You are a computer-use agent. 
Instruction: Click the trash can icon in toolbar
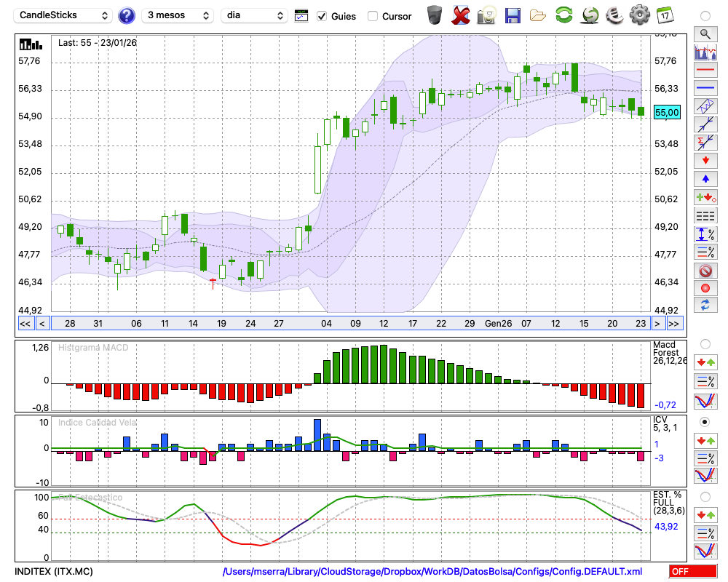pyautogui.click(x=435, y=15)
